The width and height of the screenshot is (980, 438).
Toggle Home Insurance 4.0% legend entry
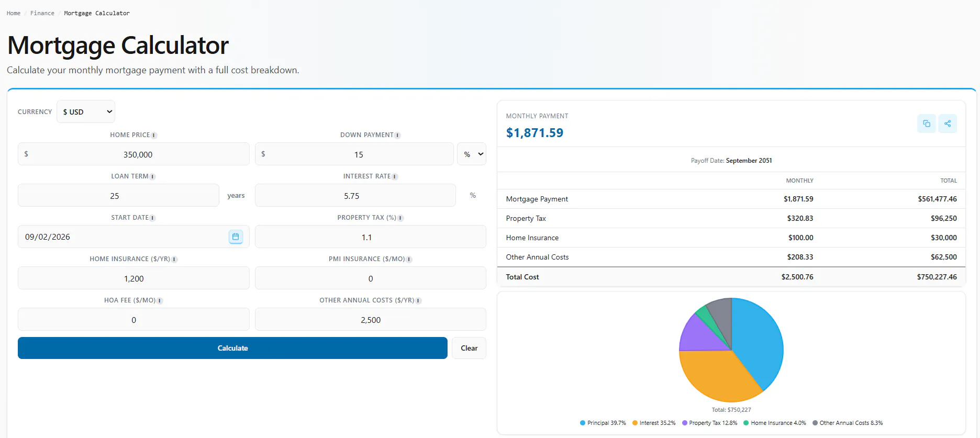click(x=775, y=423)
